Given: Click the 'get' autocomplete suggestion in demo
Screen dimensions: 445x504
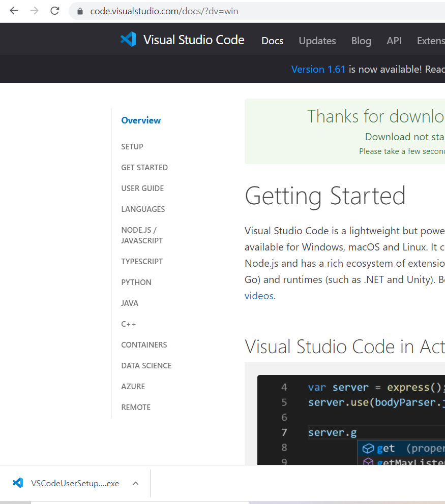Looking at the screenshot, I should pos(402,448).
